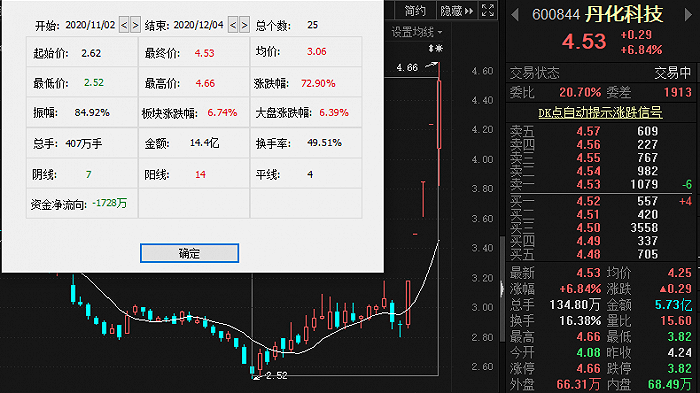This screenshot has height=393, width=700.
Task: Step start date backward with left arrow
Action: [x=124, y=25]
